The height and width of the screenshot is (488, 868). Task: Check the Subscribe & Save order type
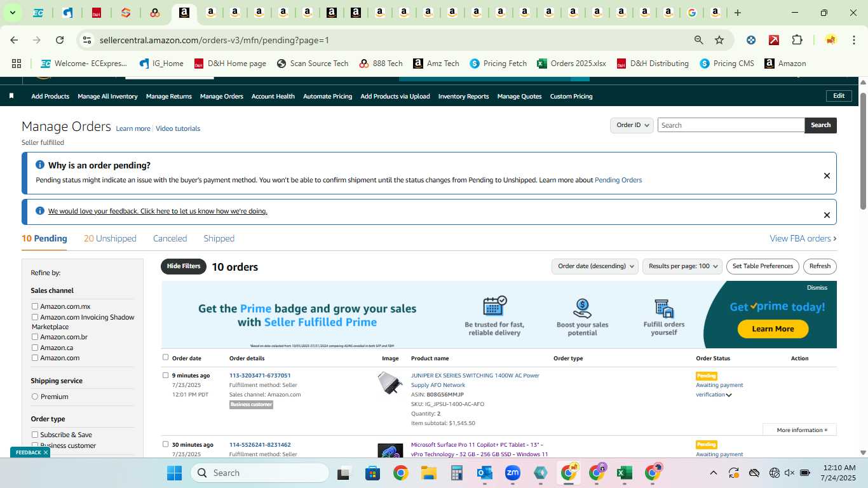pos(35,435)
